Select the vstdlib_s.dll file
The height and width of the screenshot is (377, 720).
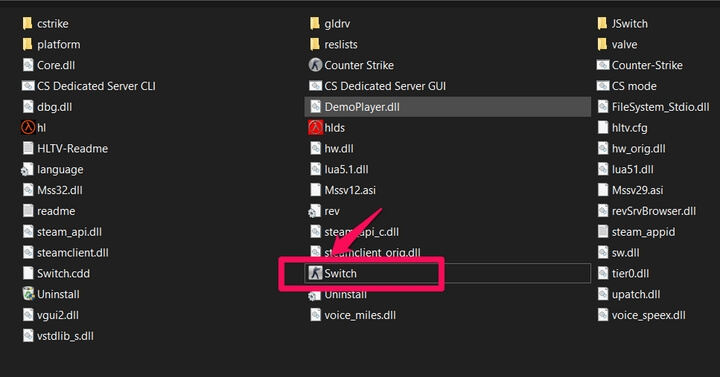[x=57, y=336]
